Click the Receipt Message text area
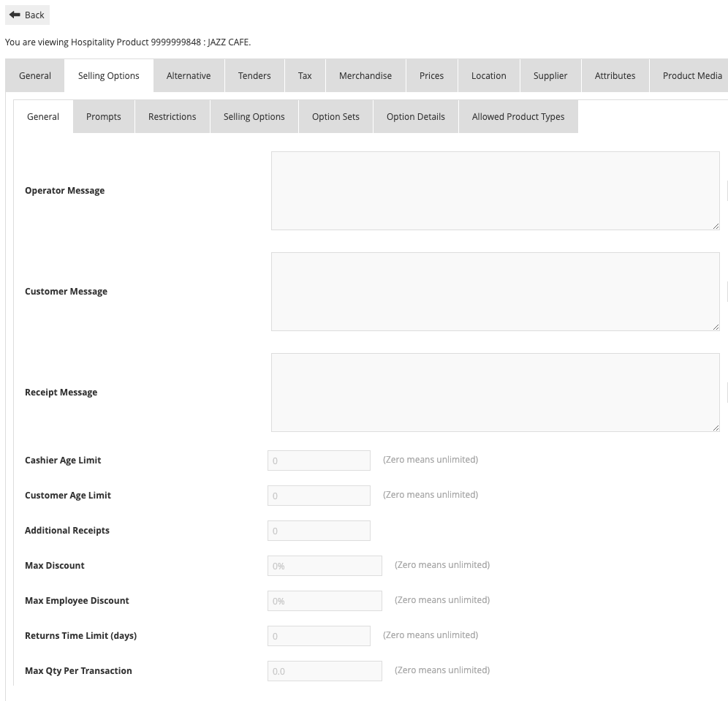This screenshot has width=728, height=701. (496, 393)
